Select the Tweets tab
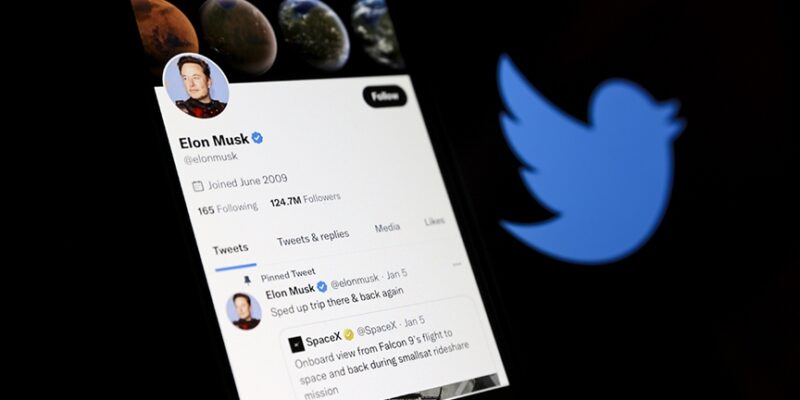Image resolution: width=800 pixels, height=400 pixels. pyautogui.click(x=231, y=249)
